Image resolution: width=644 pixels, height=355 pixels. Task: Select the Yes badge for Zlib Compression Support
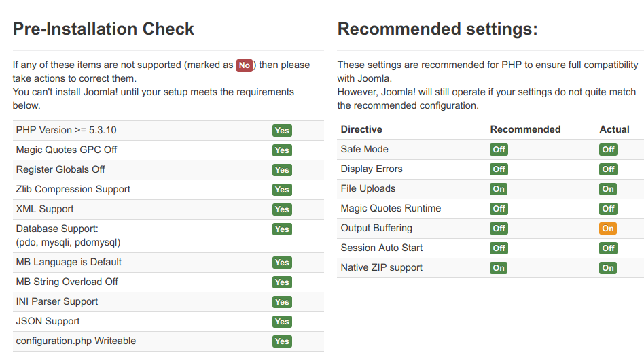[282, 190]
